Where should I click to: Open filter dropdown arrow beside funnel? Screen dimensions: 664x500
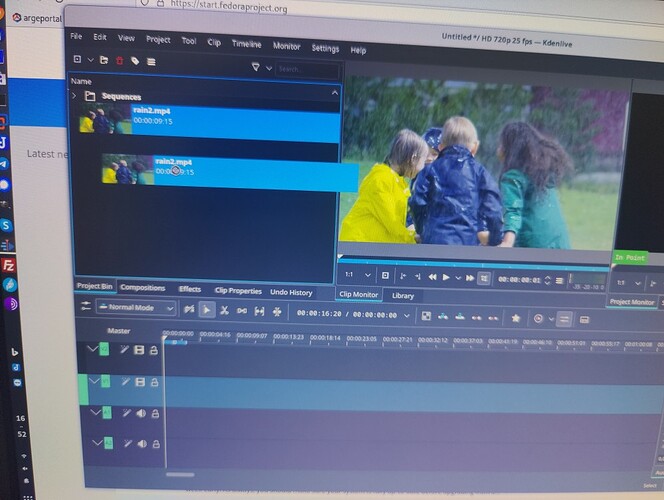[268, 68]
